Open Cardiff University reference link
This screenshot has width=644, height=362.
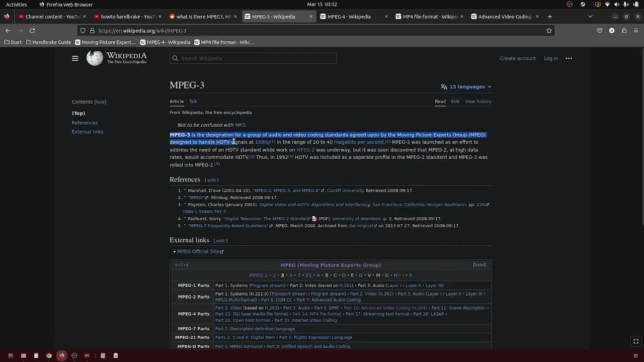345,191
